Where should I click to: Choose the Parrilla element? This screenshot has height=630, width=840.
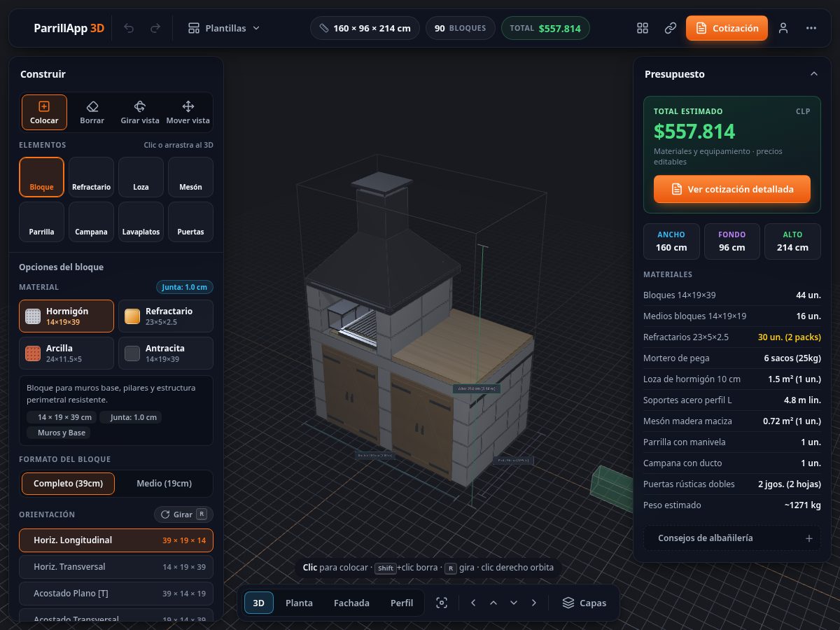point(42,222)
